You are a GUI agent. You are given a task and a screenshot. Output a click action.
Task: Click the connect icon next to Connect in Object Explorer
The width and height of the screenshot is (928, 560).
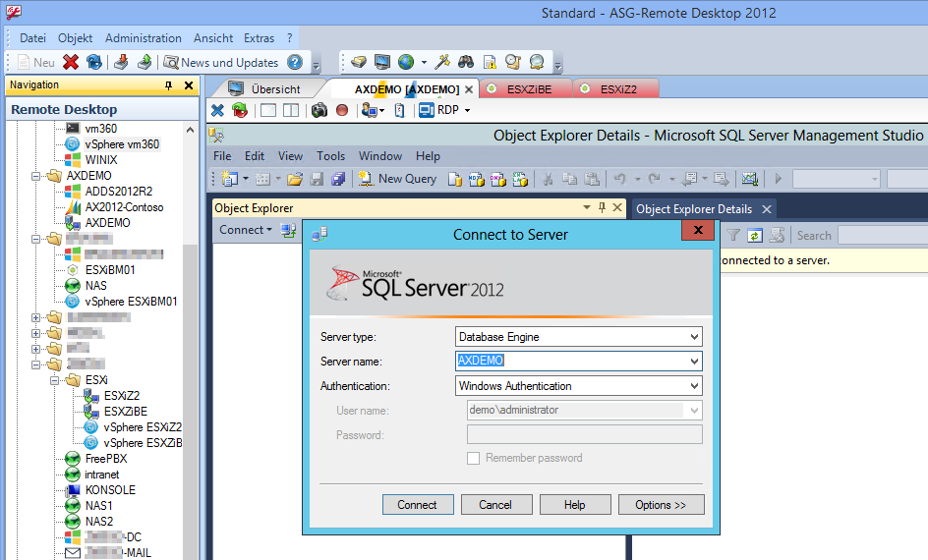coord(288,230)
